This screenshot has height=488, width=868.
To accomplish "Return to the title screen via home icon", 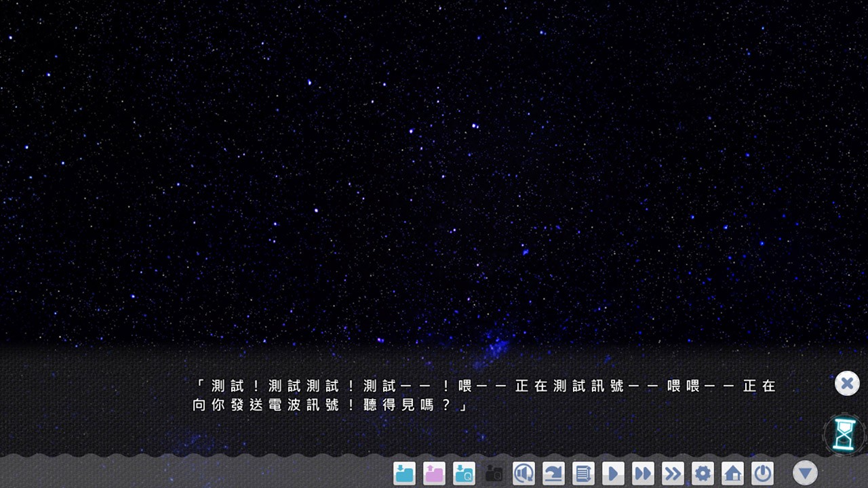I will click(732, 474).
